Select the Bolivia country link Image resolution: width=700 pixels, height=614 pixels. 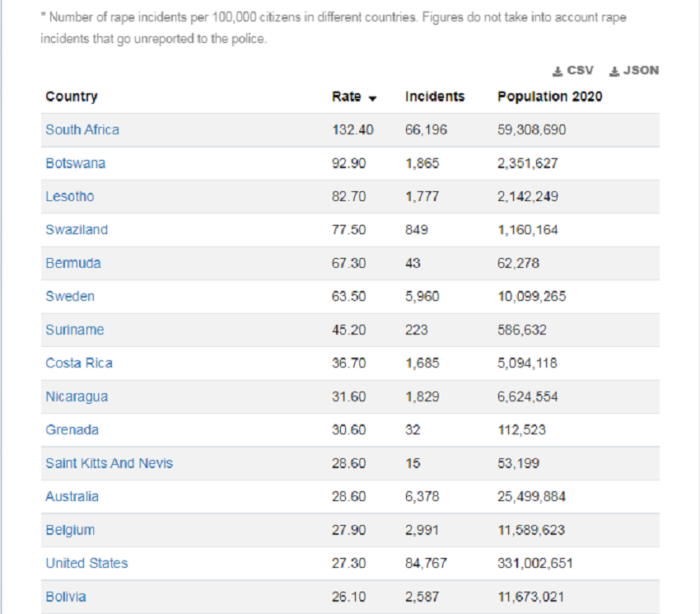pos(66,597)
